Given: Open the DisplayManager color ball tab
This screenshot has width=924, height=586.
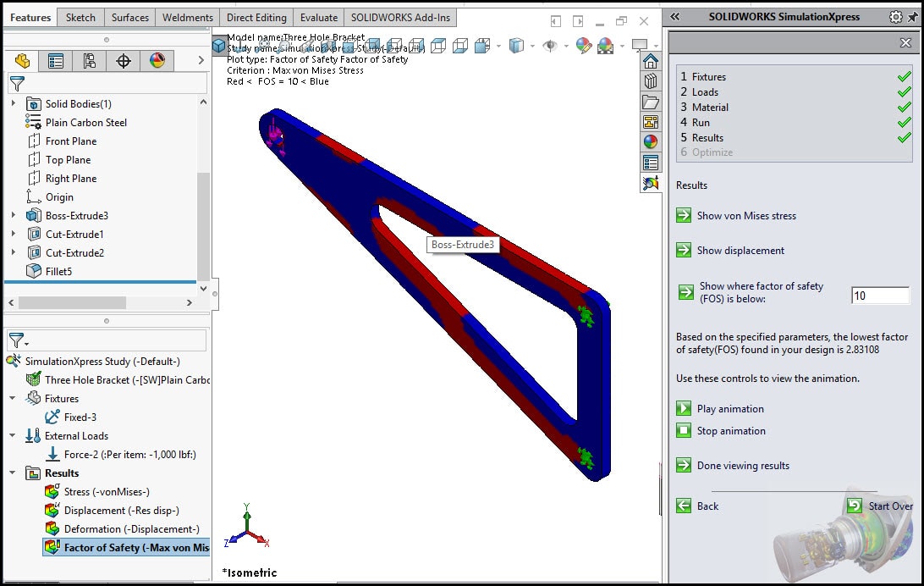Looking at the screenshot, I should pyautogui.click(x=157, y=61).
